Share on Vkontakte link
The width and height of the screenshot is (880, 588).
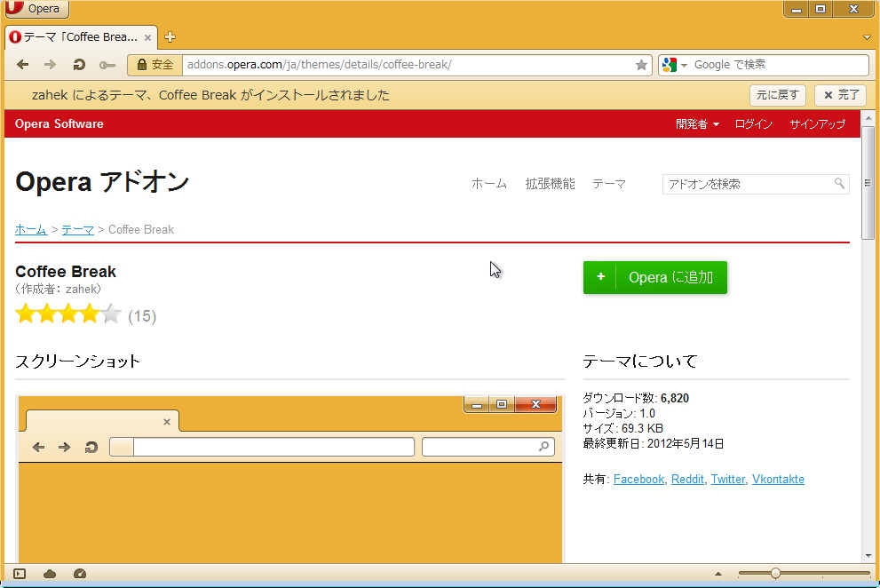(778, 479)
